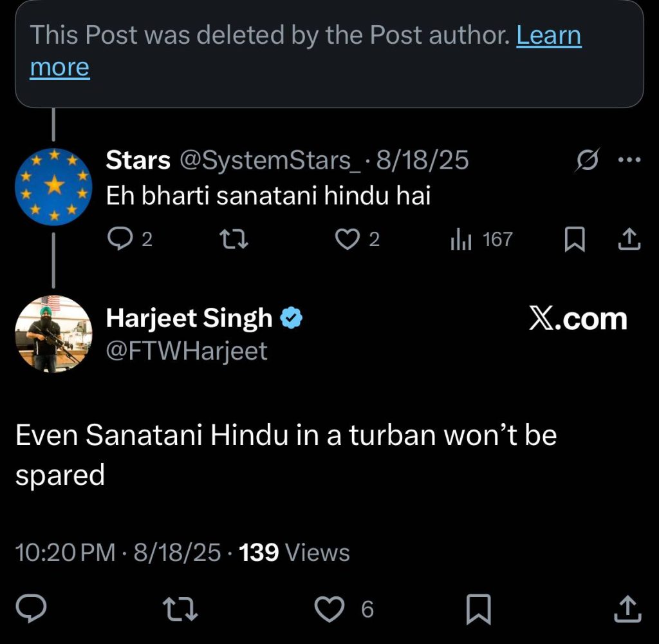Share Harjeet Singh's post
This screenshot has width=659, height=644.
pyautogui.click(x=627, y=609)
